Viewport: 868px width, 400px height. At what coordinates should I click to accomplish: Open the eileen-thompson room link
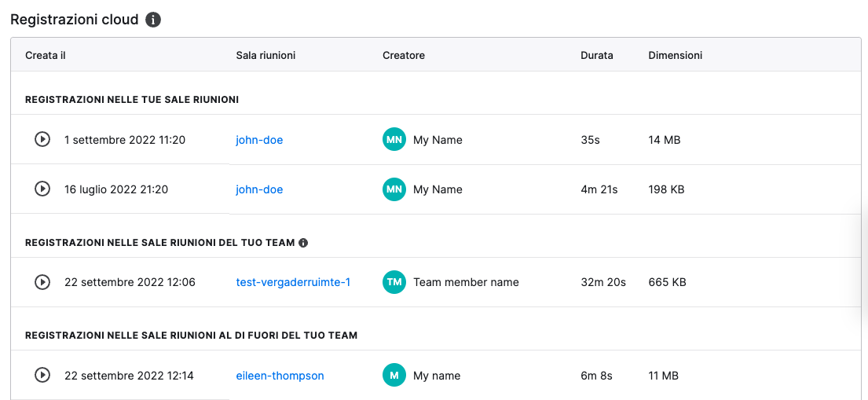(x=280, y=376)
